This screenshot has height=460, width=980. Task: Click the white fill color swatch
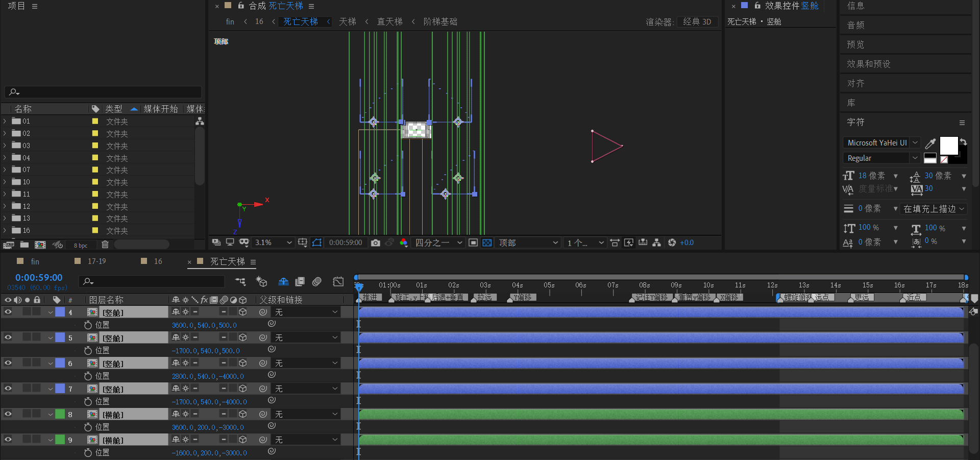(x=949, y=146)
